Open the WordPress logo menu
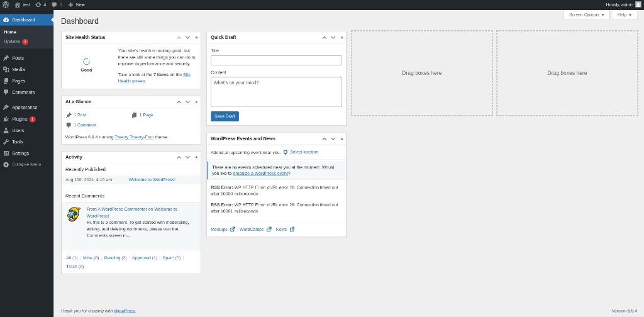Image resolution: width=644 pixels, height=317 pixels. pyautogui.click(x=6, y=4)
